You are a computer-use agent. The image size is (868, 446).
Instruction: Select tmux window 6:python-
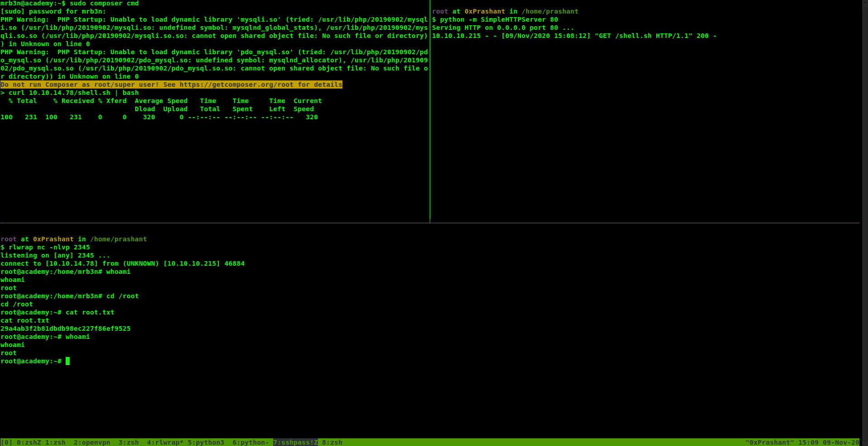point(251,442)
